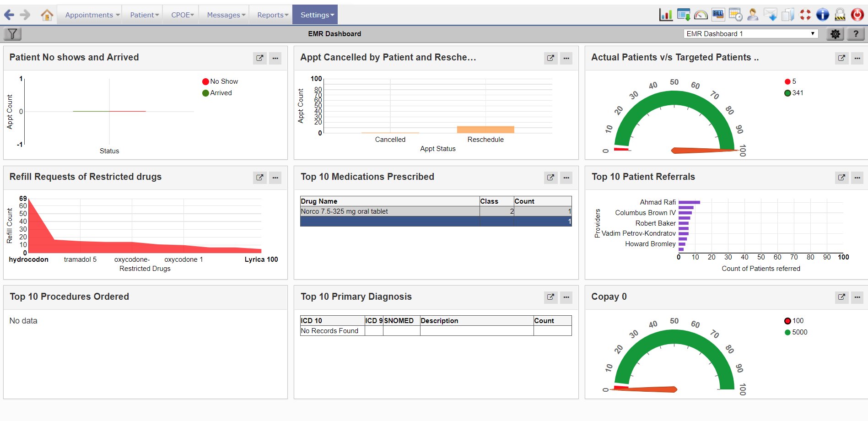Screen dimensions: 868x421
Task: Expand the Reports menu dropdown
Action: coord(273,15)
